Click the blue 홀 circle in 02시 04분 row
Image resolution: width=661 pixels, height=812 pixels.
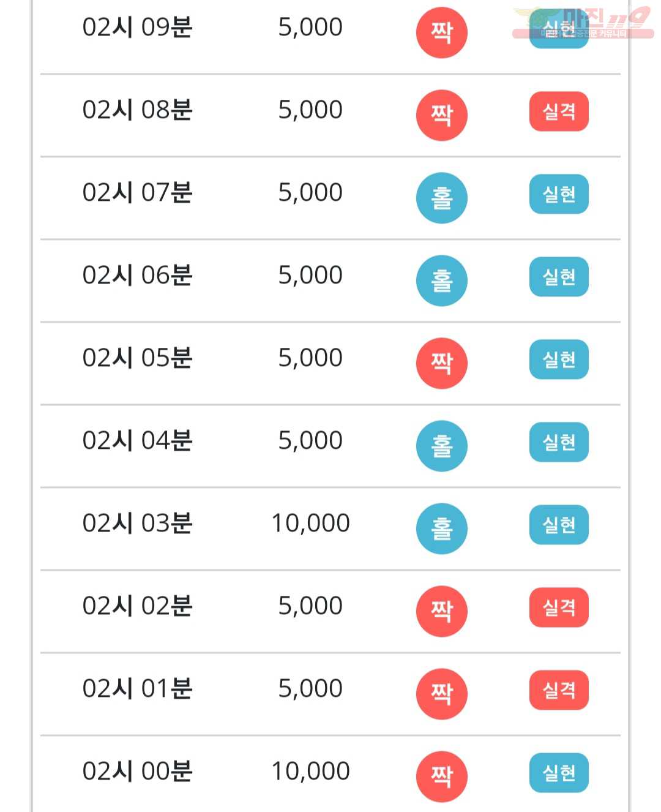441,446
